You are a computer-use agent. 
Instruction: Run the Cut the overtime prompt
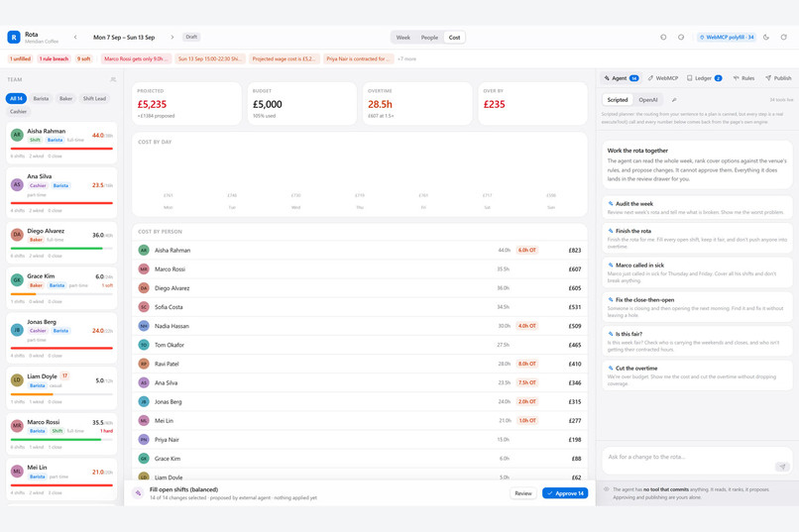697,375
